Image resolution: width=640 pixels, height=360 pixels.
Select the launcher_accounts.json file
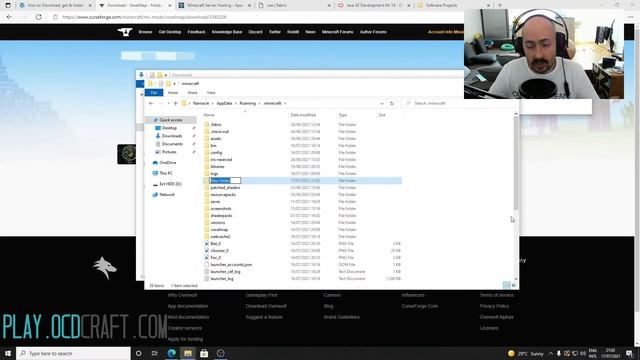click(231, 265)
